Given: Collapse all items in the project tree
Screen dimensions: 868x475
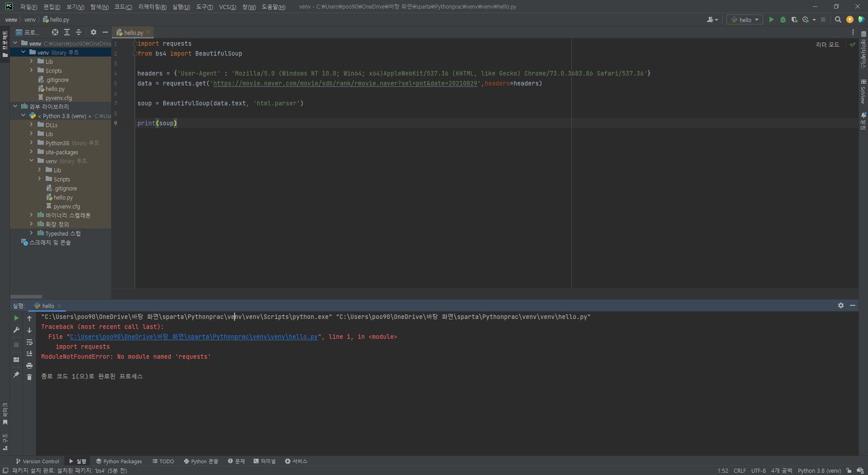Looking at the screenshot, I should pos(78,32).
